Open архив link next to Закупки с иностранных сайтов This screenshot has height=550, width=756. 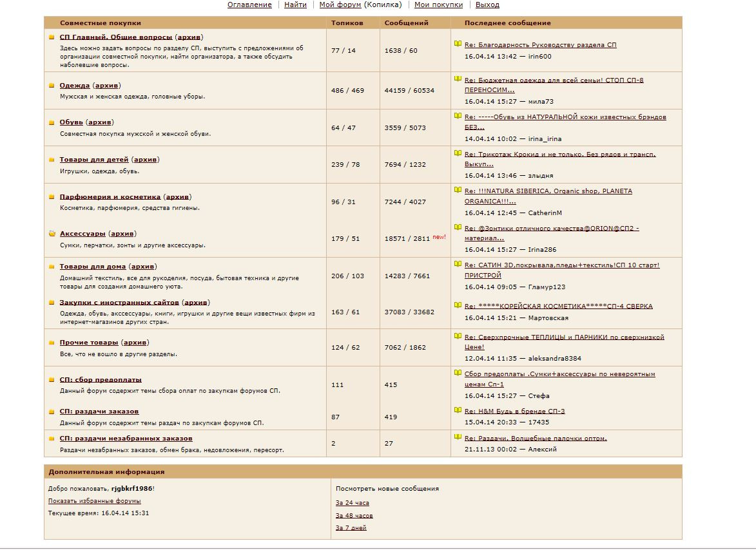pos(196,303)
